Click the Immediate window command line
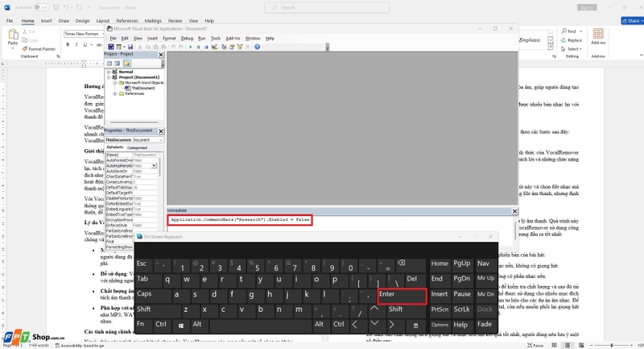 [240, 220]
